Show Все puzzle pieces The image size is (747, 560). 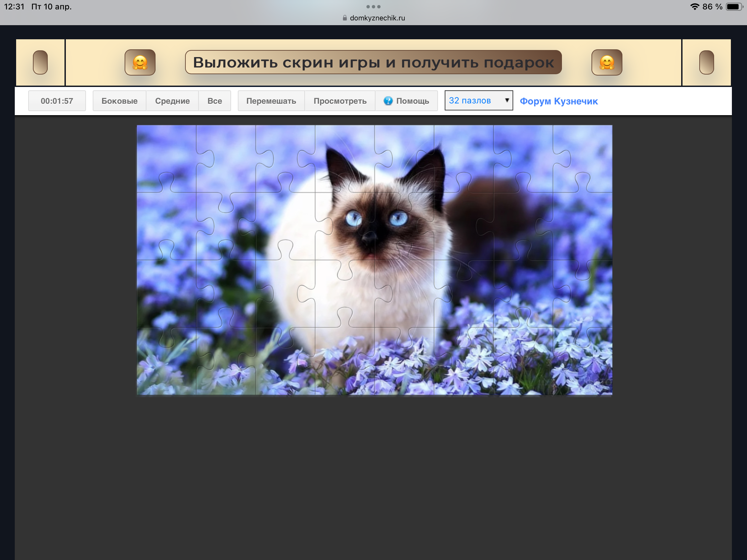214,101
